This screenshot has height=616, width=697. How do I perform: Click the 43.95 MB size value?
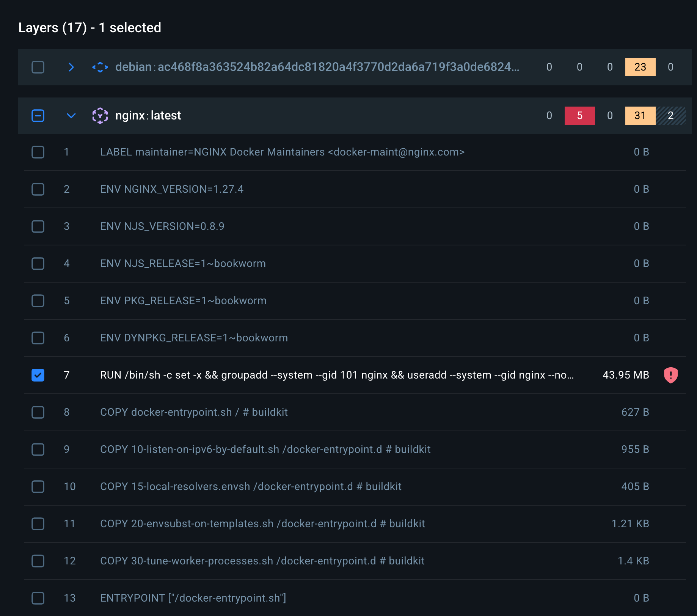coord(626,375)
